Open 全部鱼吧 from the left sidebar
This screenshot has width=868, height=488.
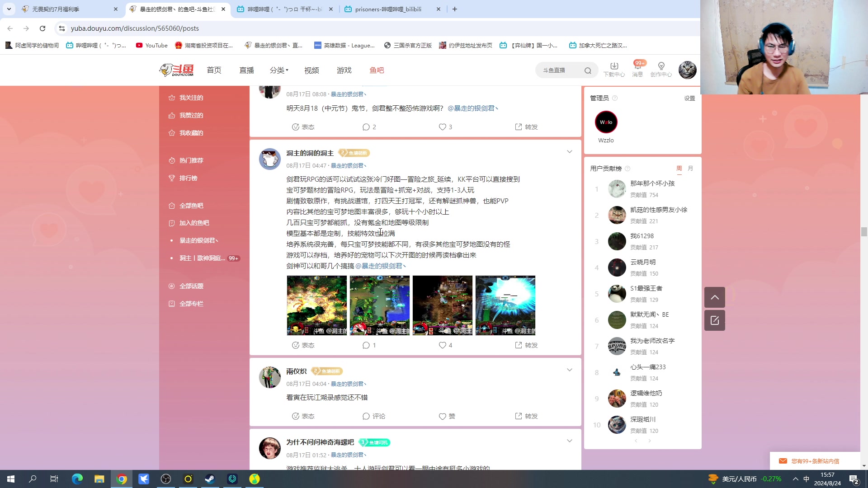click(190, 205)
